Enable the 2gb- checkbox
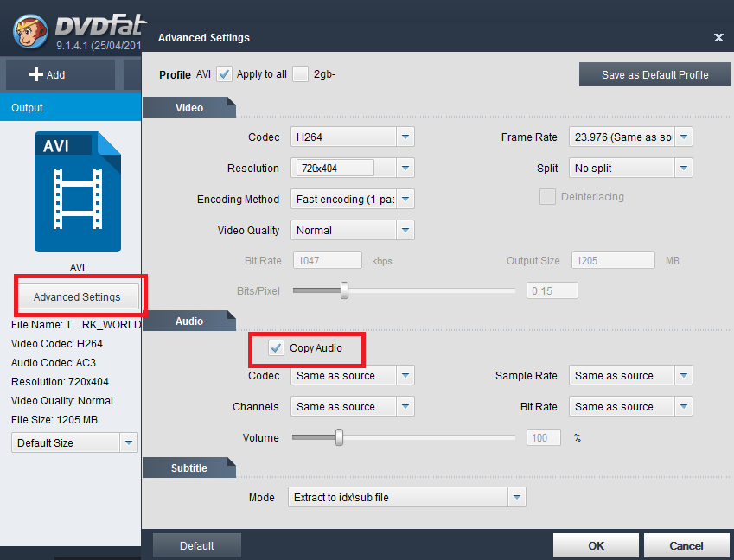This screenshot has height=560, width=734. pos(300,74)
